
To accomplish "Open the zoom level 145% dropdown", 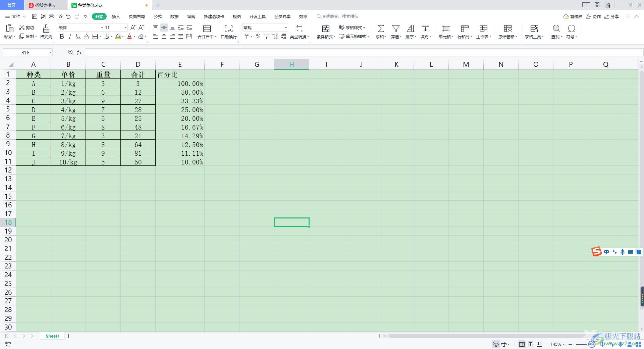I will pos(564,344).
